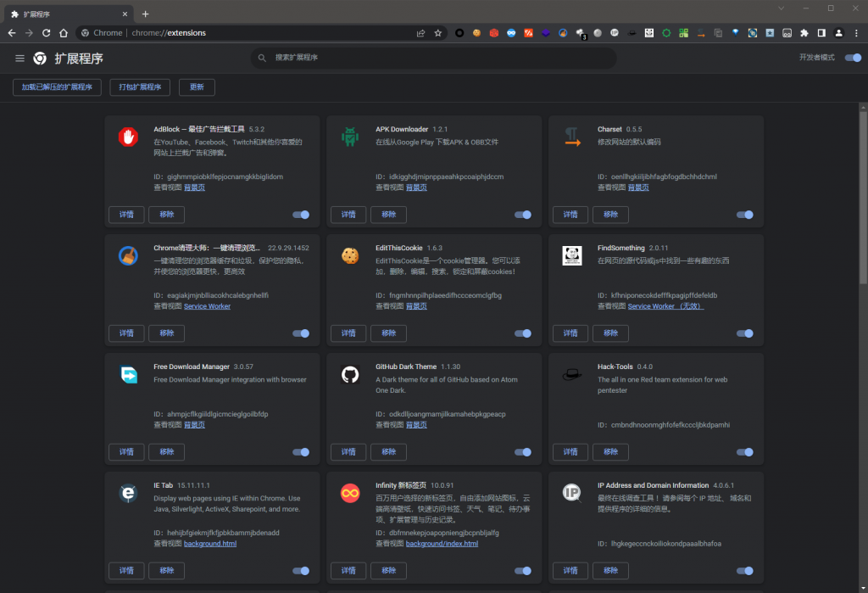
Task: Click the page vertical scrollbar thumb
Action: pos(863,198)
